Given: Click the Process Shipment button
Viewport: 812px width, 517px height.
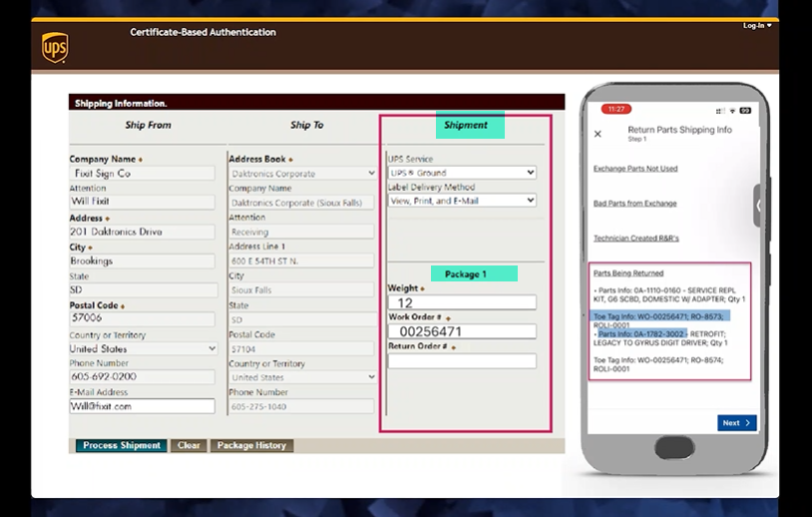Looking at the screenshot, I should click(122, 445).
